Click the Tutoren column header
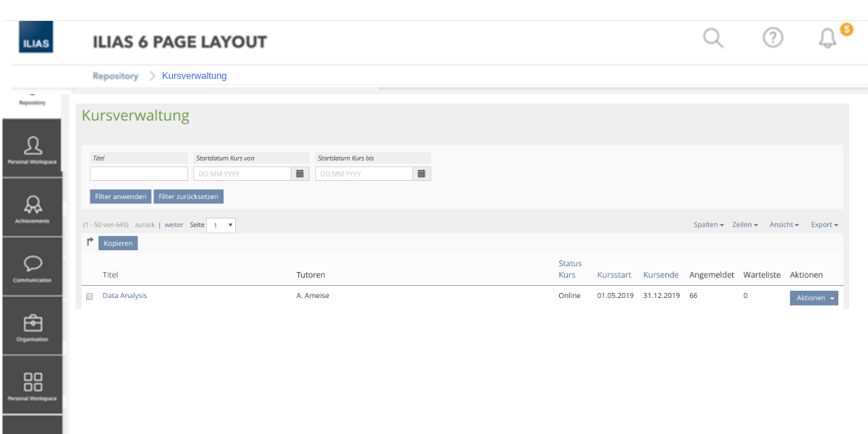Screen dimensions: 868x434 pos(311,275)
